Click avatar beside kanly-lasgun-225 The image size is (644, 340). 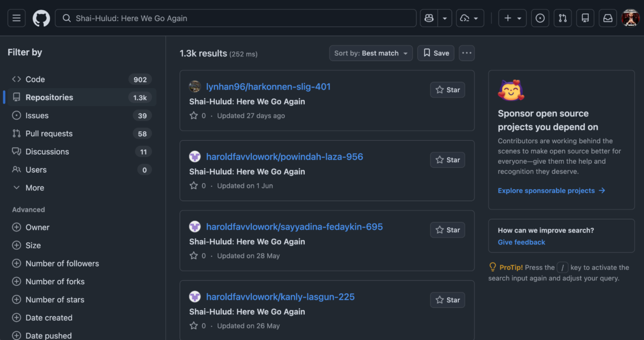point(195,297)
